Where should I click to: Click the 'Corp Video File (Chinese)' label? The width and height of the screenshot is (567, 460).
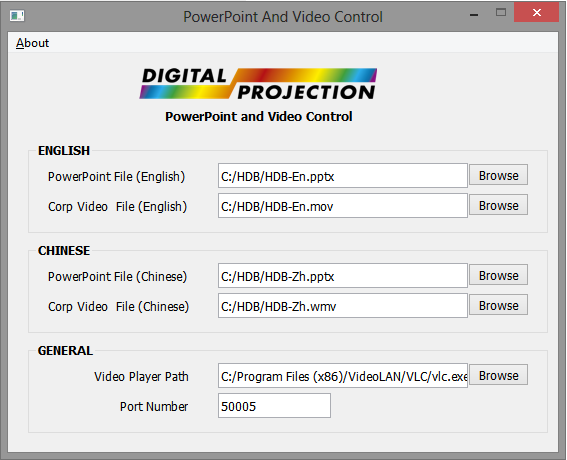[x=119, y=307]
